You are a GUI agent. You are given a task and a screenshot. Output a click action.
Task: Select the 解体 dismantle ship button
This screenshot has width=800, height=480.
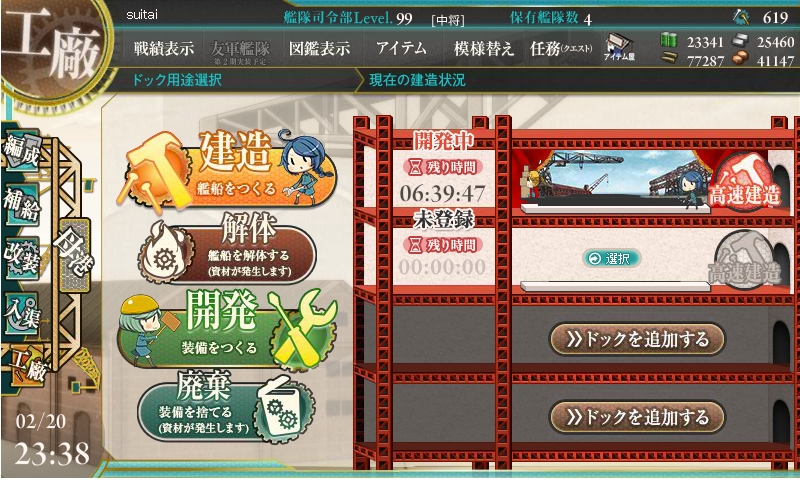click(x=227, y=250)
